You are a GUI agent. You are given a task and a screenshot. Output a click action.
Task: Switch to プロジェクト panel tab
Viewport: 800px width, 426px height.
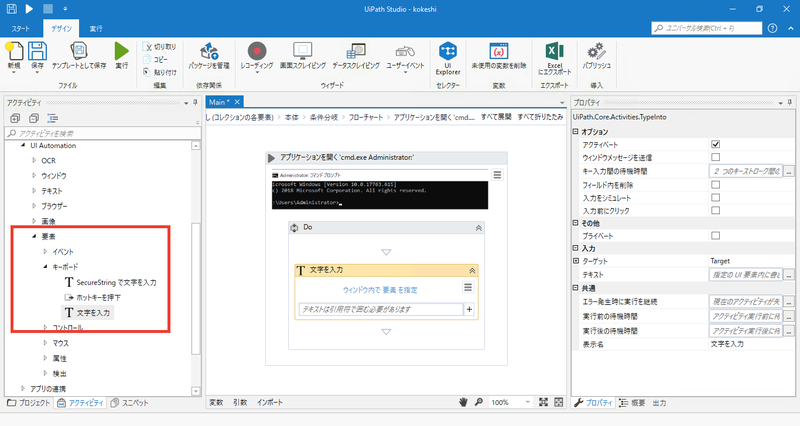point(29,403)
